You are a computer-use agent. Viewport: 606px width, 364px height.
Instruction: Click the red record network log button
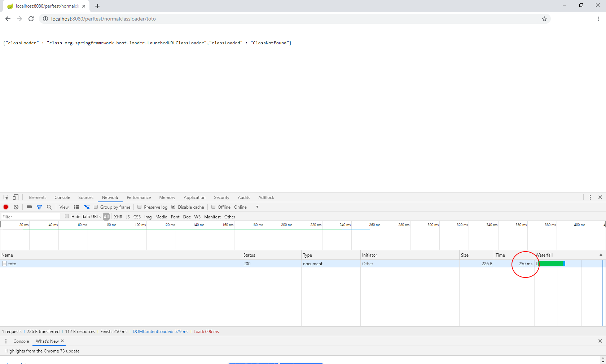pyautogui.click(x=6, y=207)
